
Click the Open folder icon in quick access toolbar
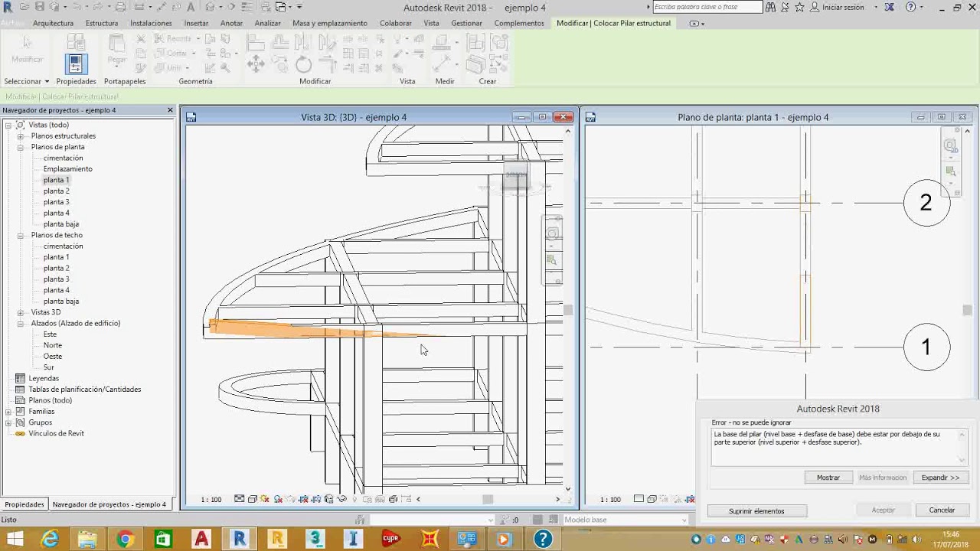tap(25, 7)
